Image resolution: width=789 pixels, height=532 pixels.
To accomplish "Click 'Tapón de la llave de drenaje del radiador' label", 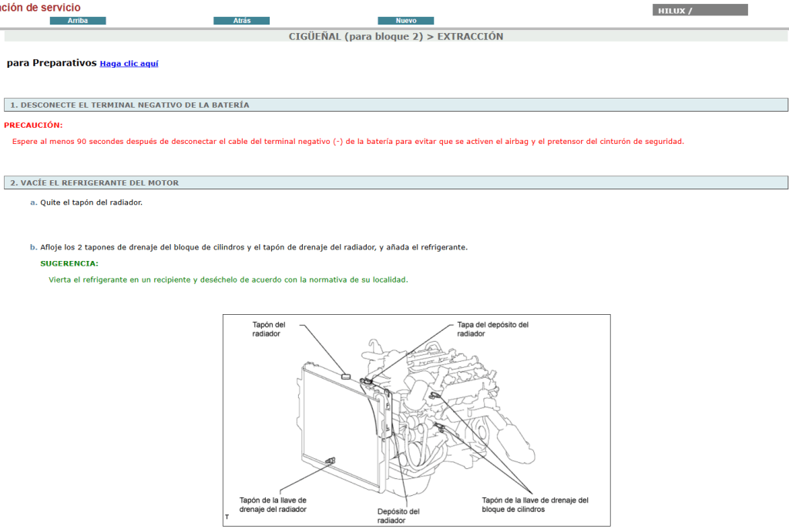I will point(273,504).
